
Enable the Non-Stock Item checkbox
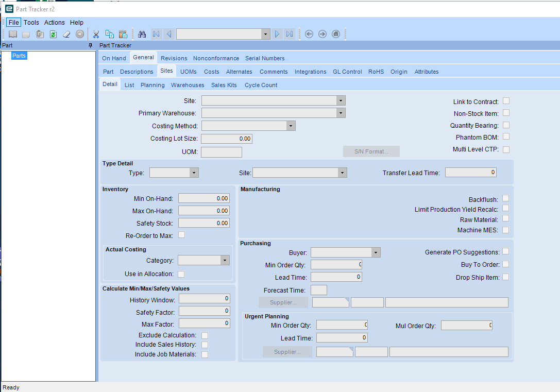pos(506,113)
